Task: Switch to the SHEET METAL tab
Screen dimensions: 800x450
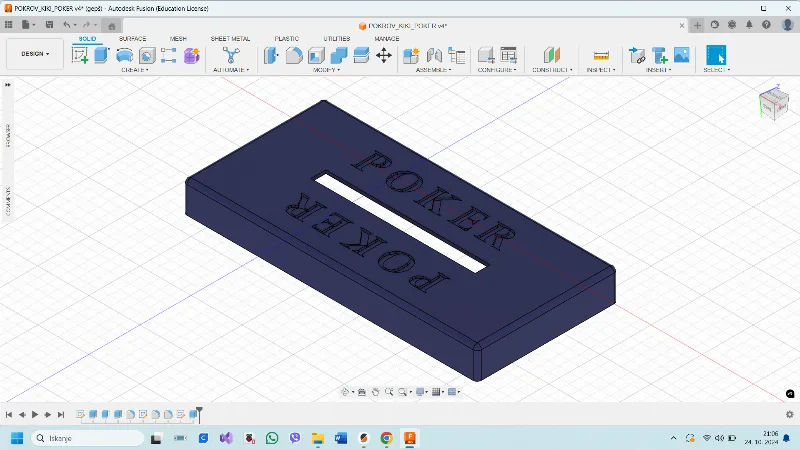Action: pos(230,39)
